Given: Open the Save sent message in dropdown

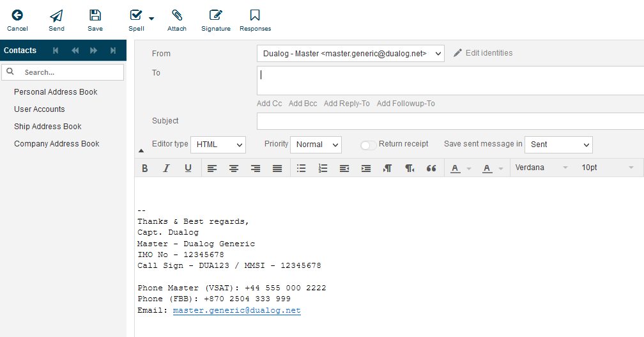Looking at the screenshot, I should pyautogui.click(x=558, y=145).
